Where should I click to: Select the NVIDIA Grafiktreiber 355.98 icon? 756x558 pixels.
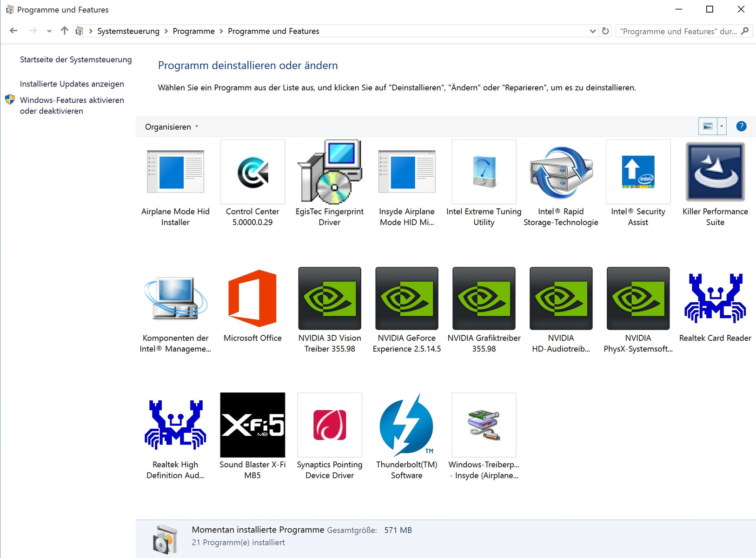(x=484, y=299)
